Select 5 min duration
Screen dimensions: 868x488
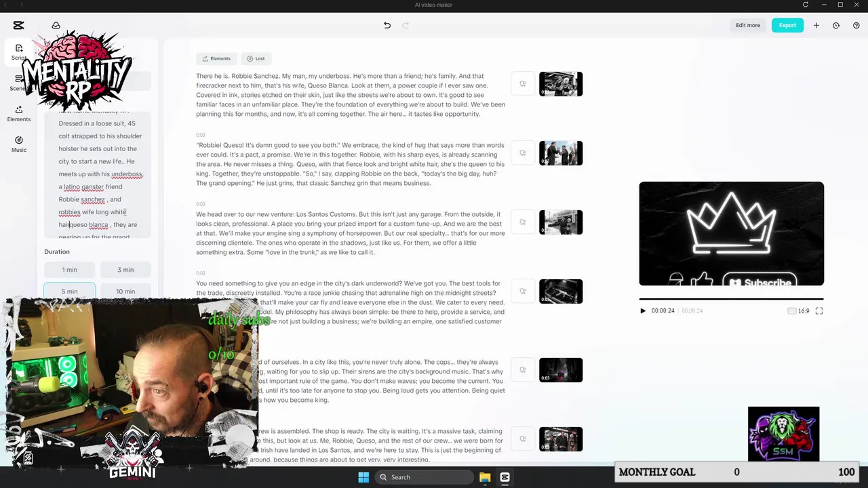coord(69,291)
